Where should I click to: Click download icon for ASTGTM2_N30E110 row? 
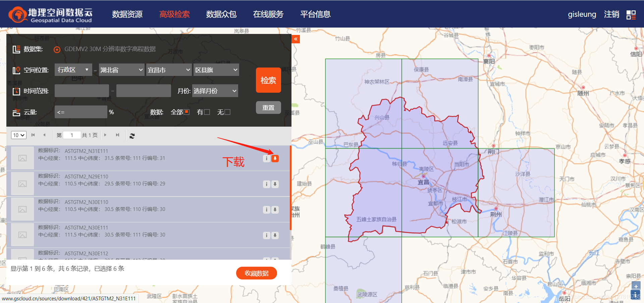click(275, 210)
